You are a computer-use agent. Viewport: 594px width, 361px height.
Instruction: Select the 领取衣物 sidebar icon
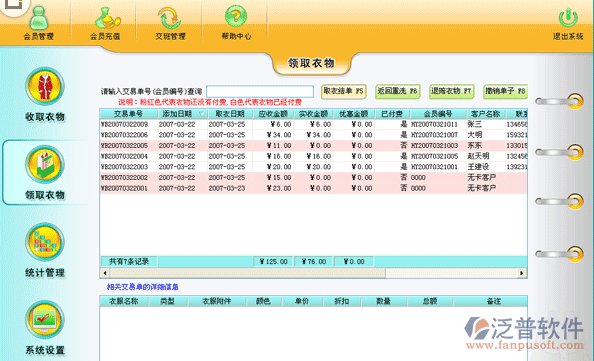(x=45, y=164)
